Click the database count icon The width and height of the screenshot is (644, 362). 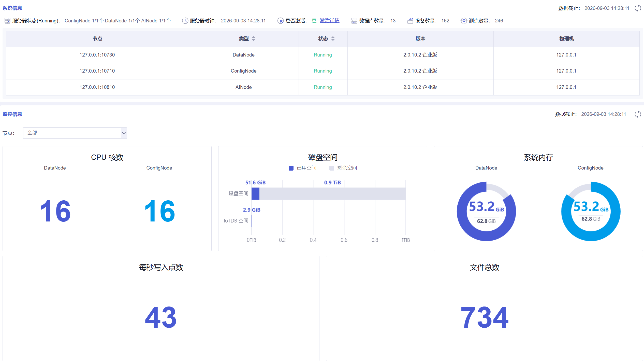tap(354, 21)
